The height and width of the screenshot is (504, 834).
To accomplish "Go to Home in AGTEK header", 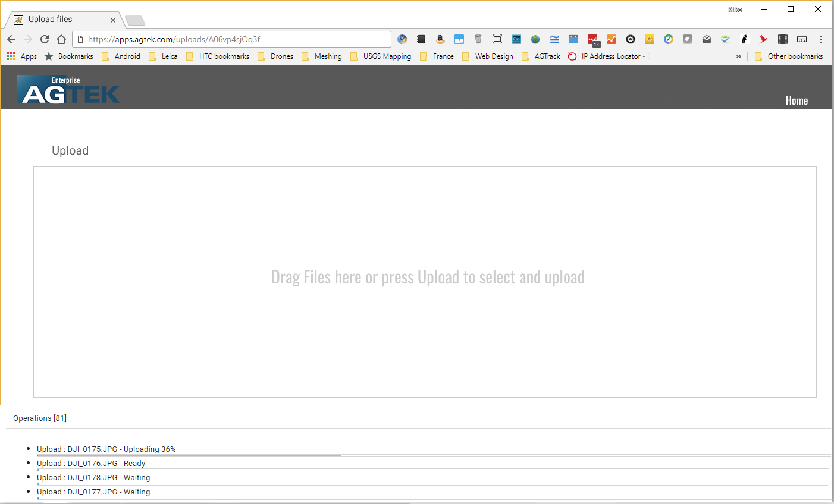I will tap(797, 100).
